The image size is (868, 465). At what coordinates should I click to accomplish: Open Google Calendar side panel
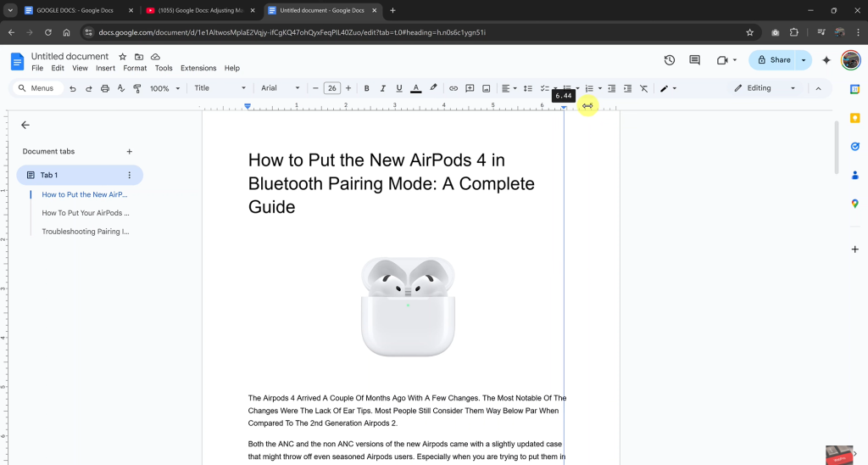(854, 89)
